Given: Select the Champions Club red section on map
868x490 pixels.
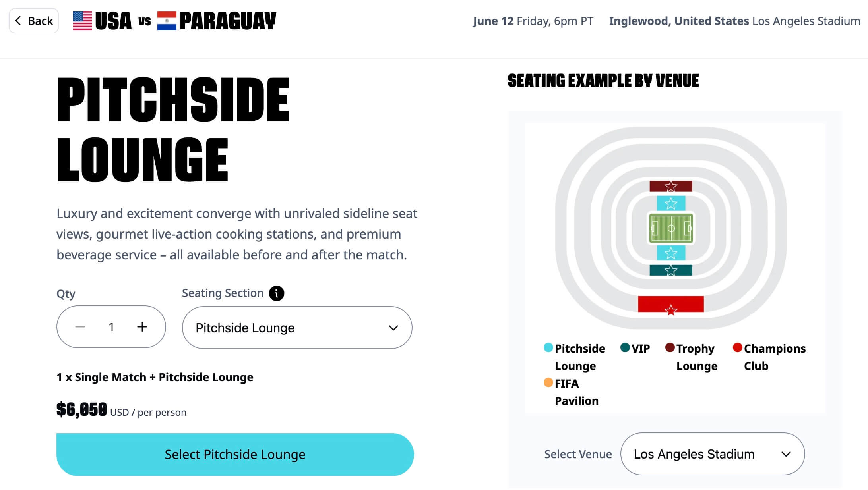Looking at the screenshot, I should pyautogui.click(x=672, y=304).
